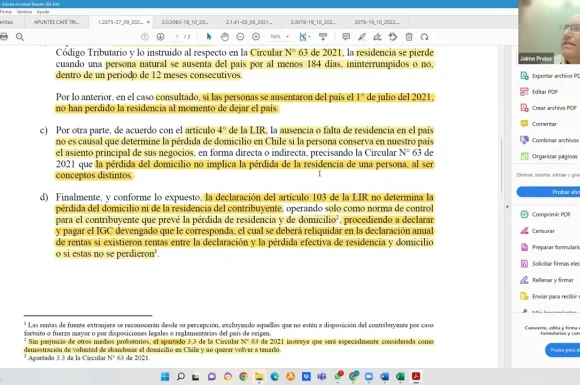The height and width of the screenshot is (385, 580).
Task: Open Adobe Acrobat from taskbar
Action: pos(416,376)
